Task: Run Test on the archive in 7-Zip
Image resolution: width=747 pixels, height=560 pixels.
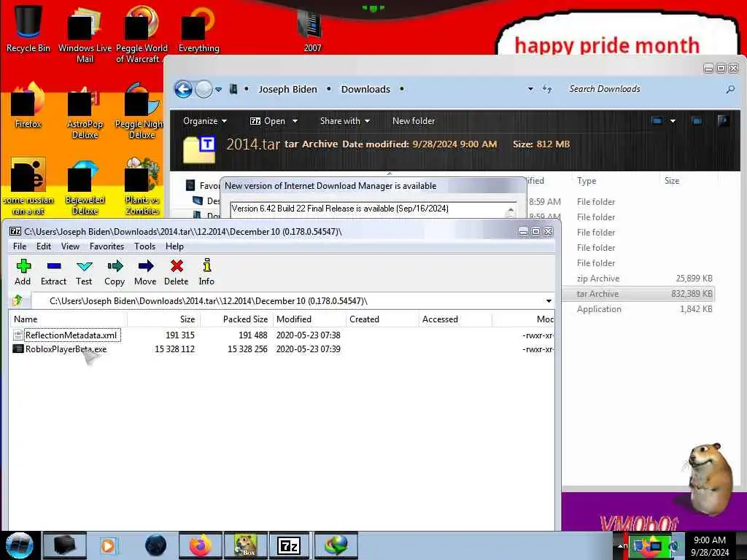Action: pyautogui.click(x=84, y=272)
